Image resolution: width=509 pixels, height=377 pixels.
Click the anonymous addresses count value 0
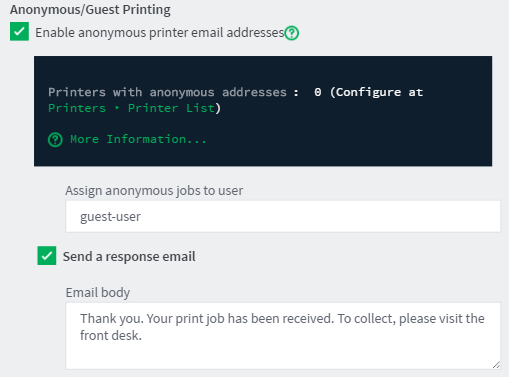point(318,92)
